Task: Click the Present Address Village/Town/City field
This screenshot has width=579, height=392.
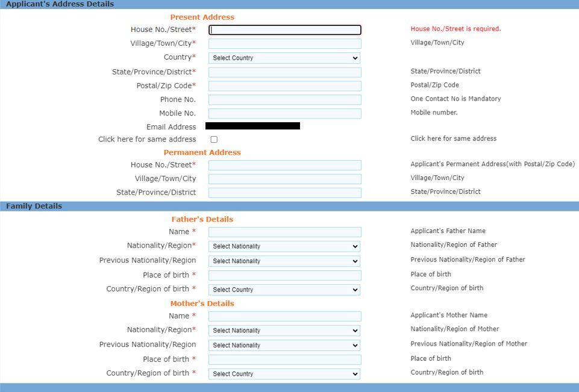Action: 284,43
